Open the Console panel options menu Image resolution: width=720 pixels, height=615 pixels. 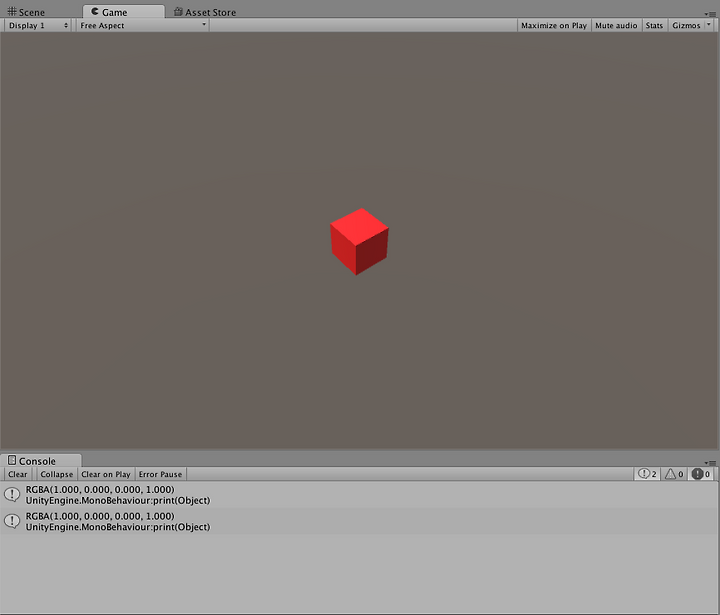tap(710, 463)
